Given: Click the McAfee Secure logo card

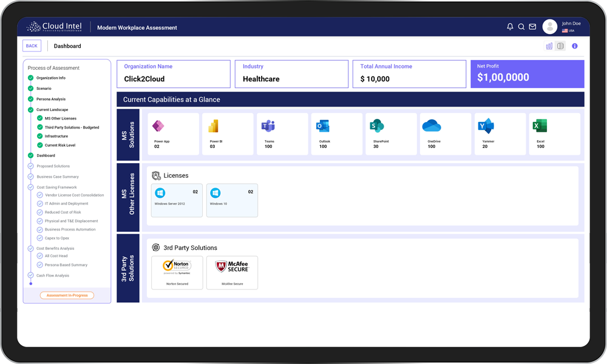Looking at the screenshot, I should (232, 273).
